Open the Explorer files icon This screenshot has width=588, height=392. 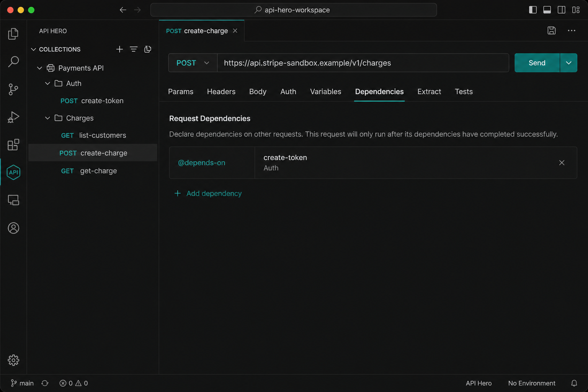[13, 34]
